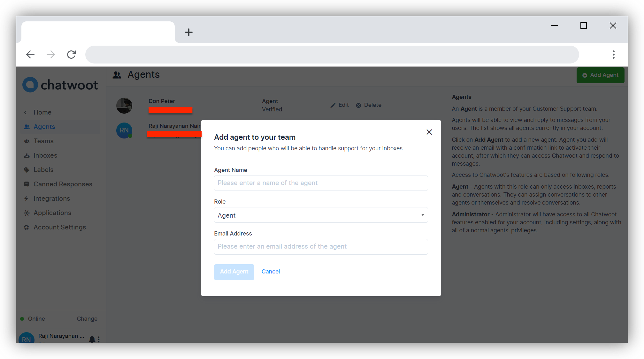Click the Cancel button in modal

pos(271,272)
